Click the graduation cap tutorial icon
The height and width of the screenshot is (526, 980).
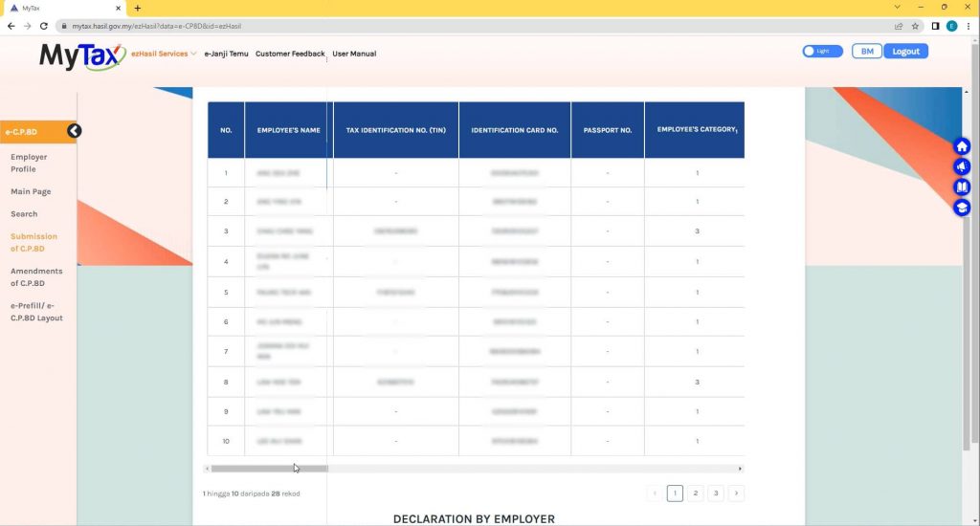point(962,208)
